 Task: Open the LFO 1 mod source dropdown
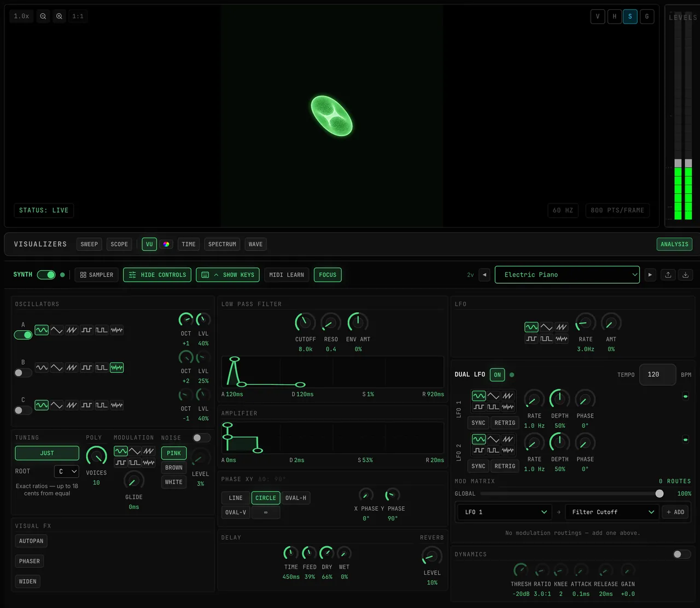(x=505, y=512)
